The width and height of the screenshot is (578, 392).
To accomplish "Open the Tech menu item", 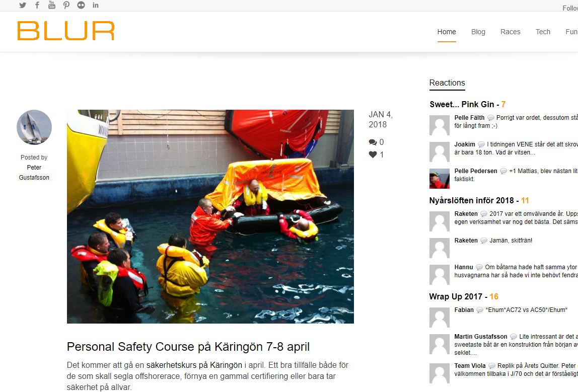I will tap(543, 32).
